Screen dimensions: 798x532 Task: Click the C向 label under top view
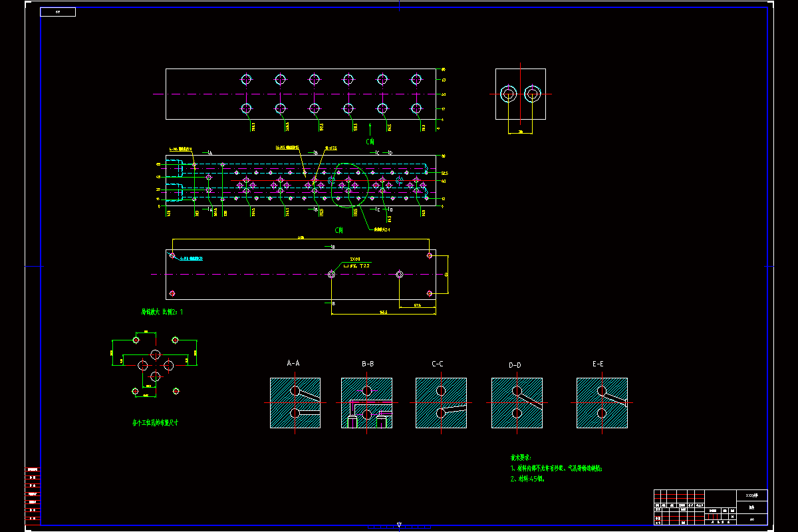click(x=370, y=142)
